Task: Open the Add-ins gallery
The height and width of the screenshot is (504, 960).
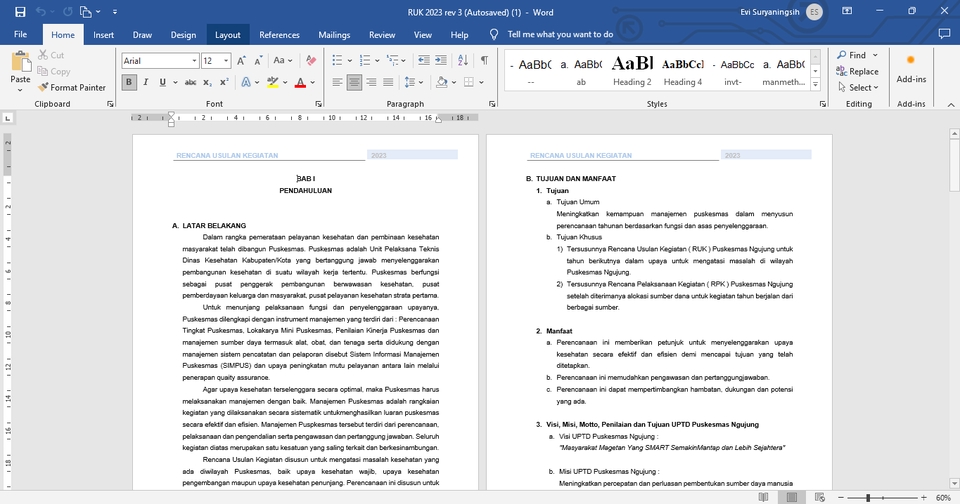Action: [911, 69]
